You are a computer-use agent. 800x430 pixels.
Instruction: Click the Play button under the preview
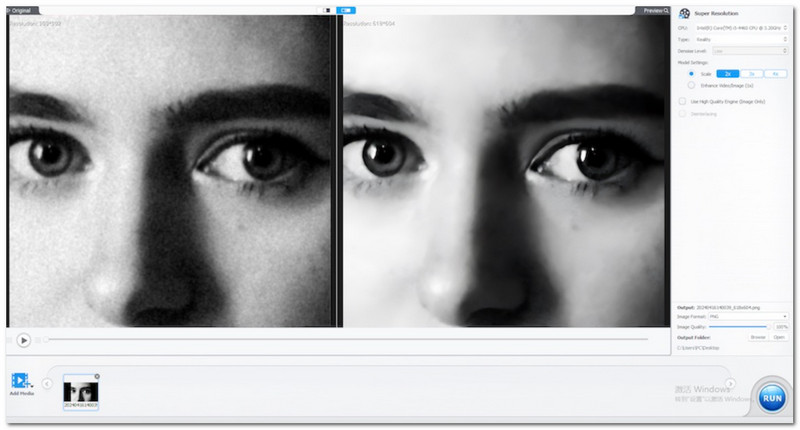tap(24, 340)
